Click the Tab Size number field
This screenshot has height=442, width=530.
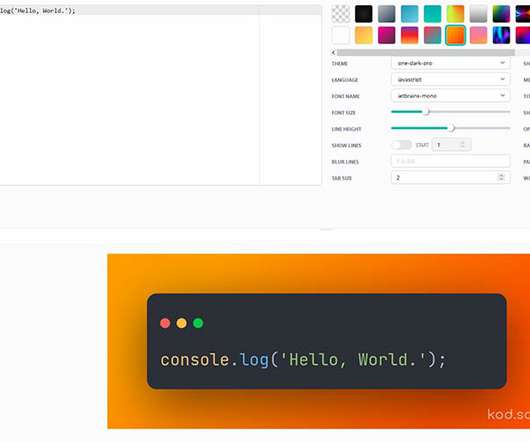click(x=451, y=178)
